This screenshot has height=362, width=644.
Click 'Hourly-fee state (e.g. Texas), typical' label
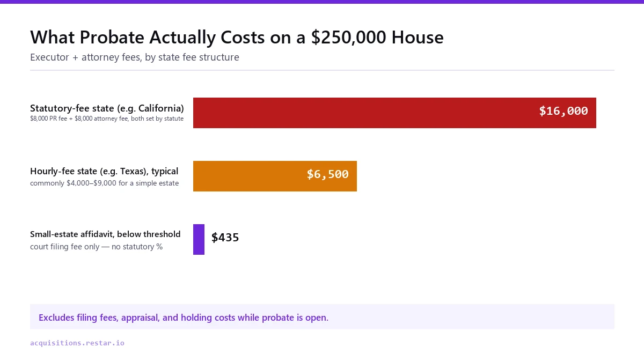point(104,171)
